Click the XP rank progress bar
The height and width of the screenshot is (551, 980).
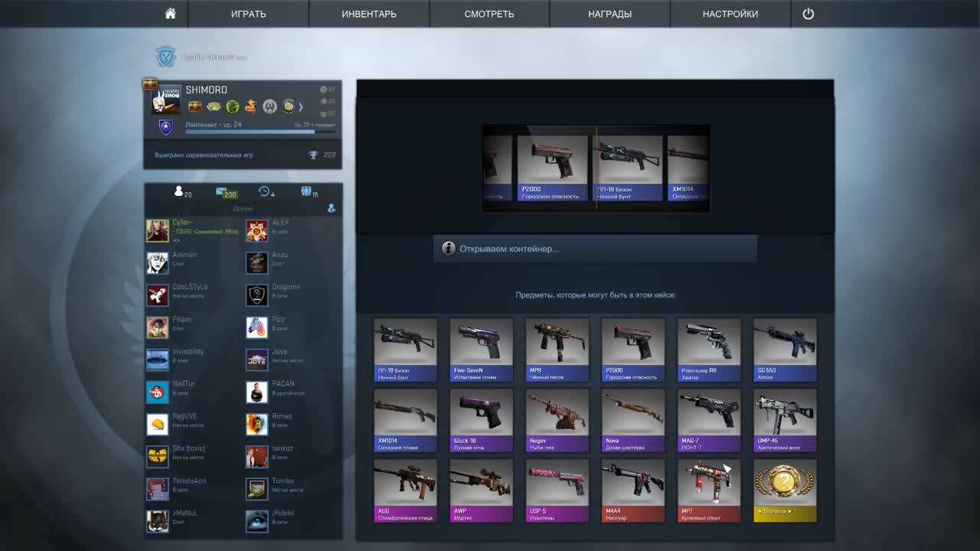pos(260,132)
